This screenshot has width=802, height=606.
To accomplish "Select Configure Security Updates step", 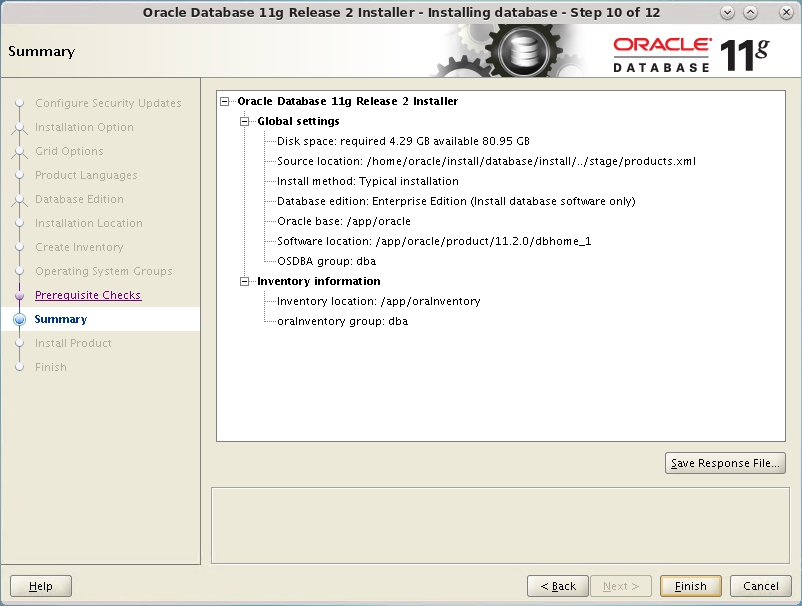I will click(108, 103).
